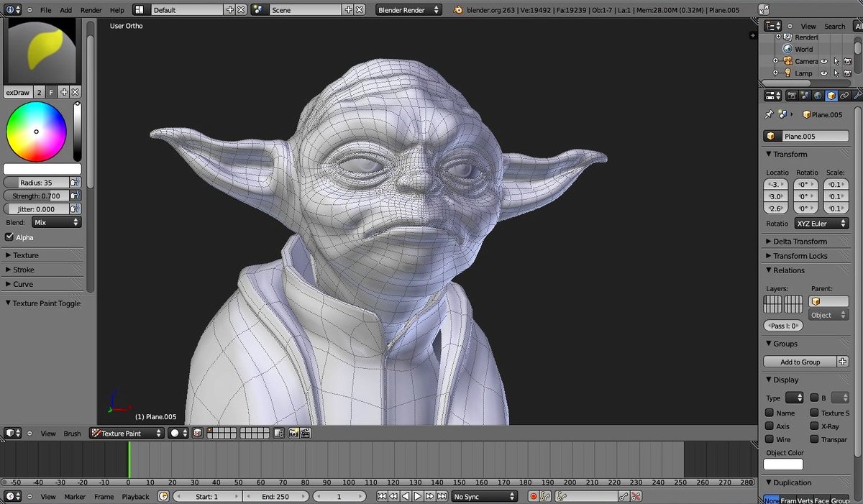The width and height of the screenshot is (863, 504).
Task: Open the Help menu
Action: point(117,10)
